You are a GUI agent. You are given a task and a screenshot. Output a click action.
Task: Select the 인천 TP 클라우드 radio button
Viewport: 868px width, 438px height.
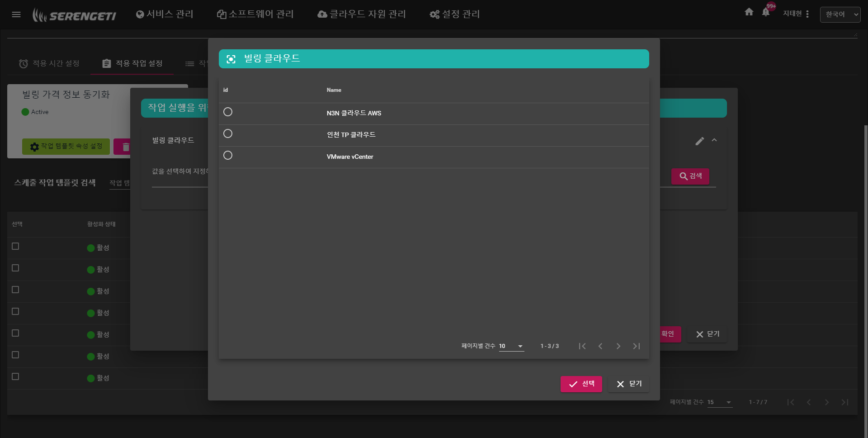228,133
